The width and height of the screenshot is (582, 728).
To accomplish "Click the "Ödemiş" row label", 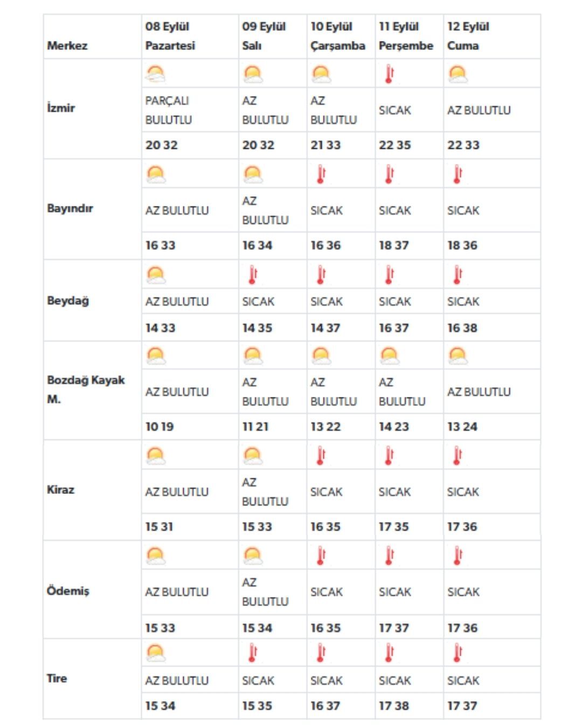I will tap(68, 590).
